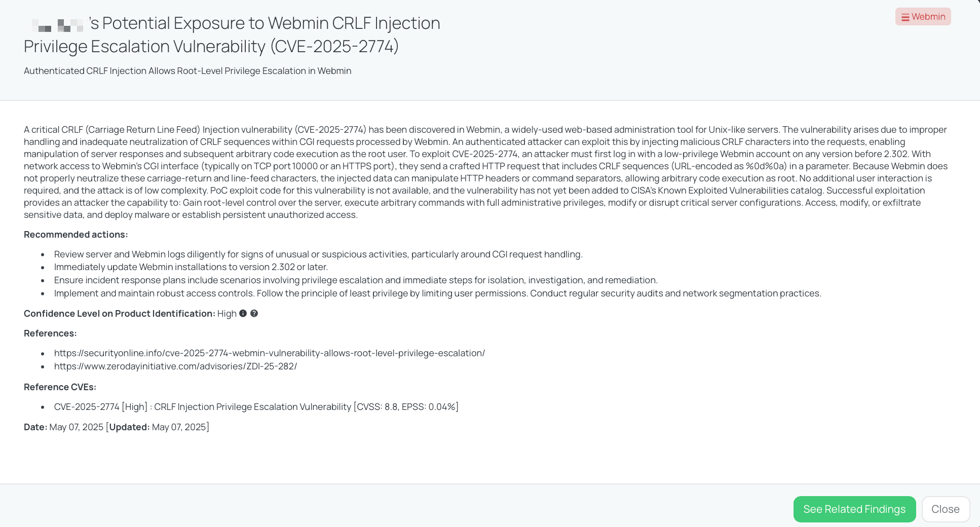
Task: Click the Confidence Level on Product Identification label
Action: [x=119, y=314]
